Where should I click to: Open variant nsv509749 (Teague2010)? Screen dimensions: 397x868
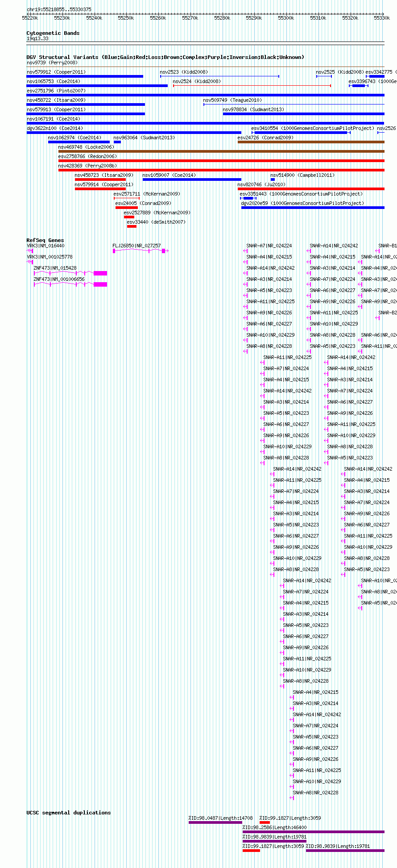tap(294, 104)
